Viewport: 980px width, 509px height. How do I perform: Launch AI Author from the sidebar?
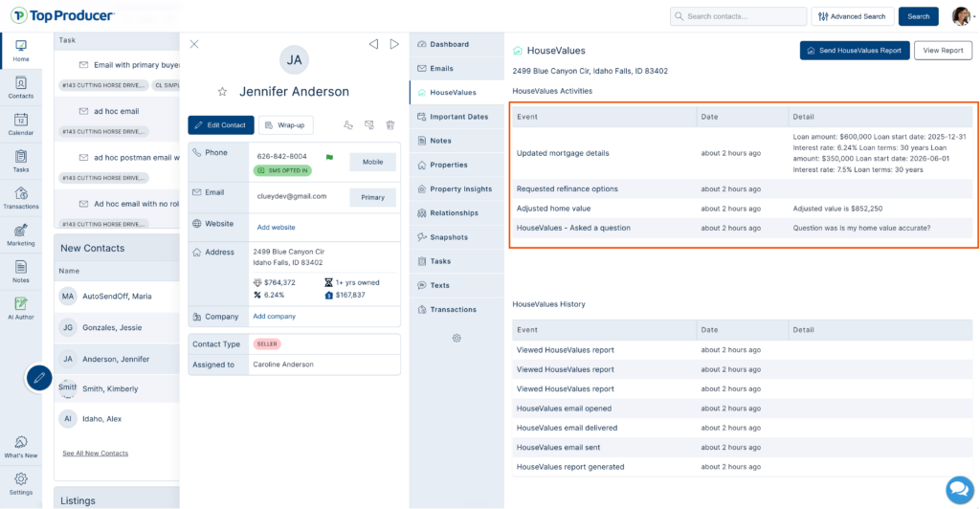pos(21,308)
